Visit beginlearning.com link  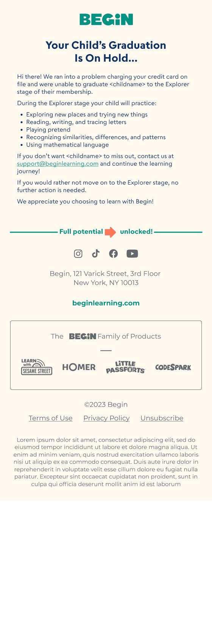pyautogui.click(x=106, y=303)
